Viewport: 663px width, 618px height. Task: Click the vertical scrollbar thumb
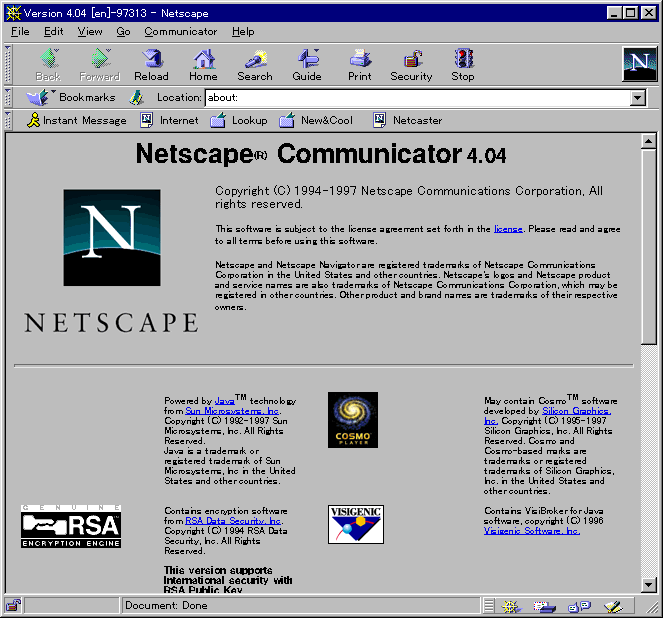click(648, 247)
